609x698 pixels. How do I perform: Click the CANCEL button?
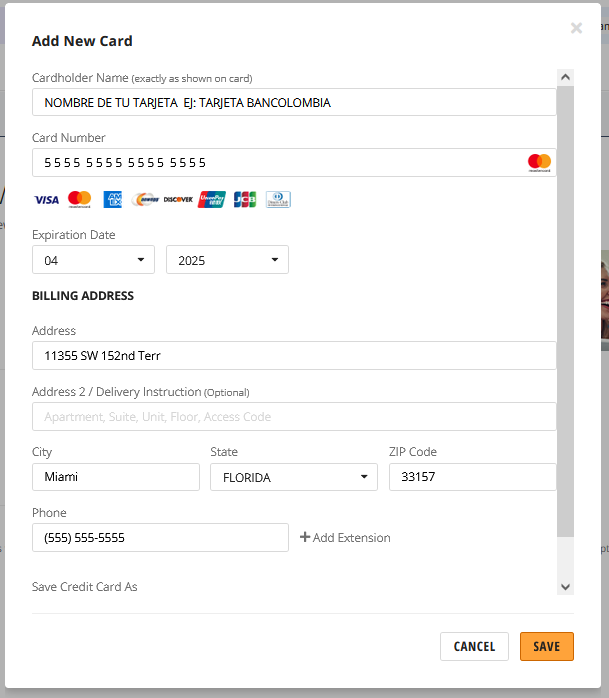[x=474, y=646]
